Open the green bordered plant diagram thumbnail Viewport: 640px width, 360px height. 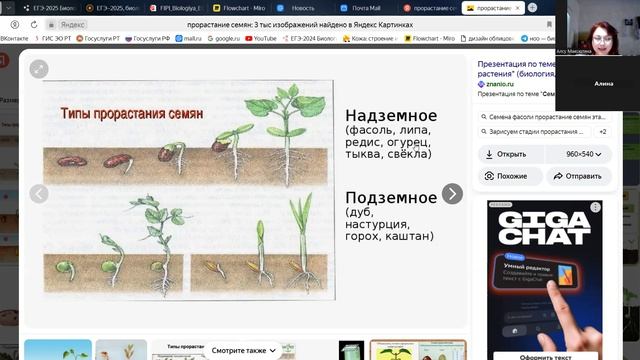coord(418,349)
